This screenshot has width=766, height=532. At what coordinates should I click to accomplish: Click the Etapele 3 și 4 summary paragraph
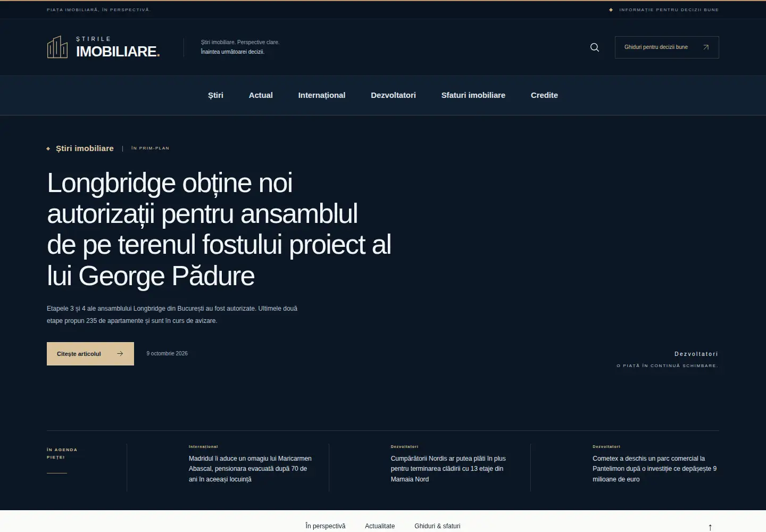coord(172,314)
